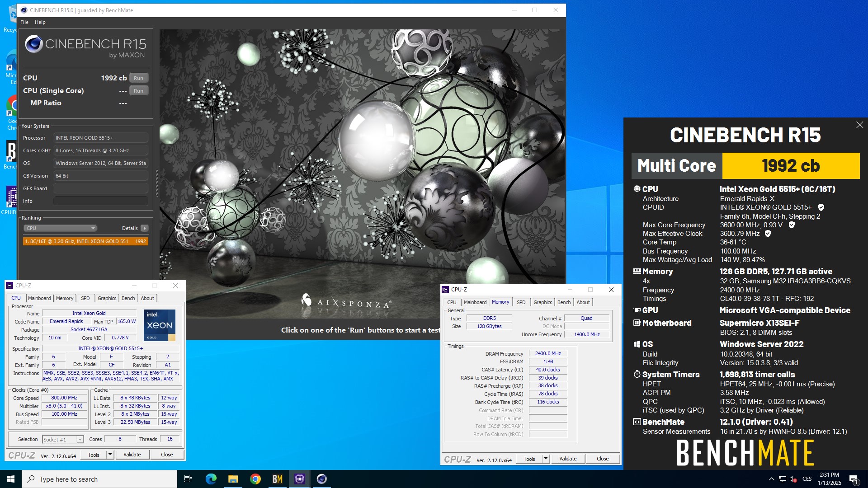Viewport: 868px width, 488px height.
Task: Run the CPU (Single Core) test
Action: pos(138,91)
